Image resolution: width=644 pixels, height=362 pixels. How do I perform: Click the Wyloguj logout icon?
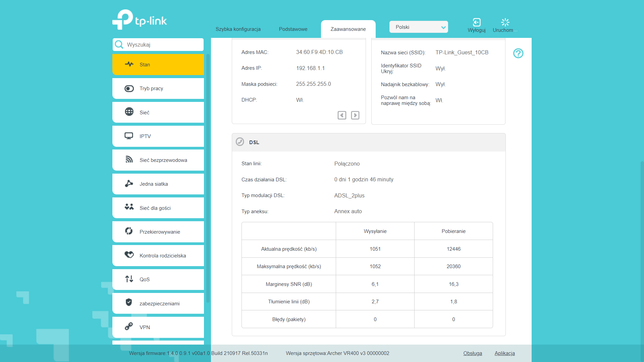[x=477, y=22]
